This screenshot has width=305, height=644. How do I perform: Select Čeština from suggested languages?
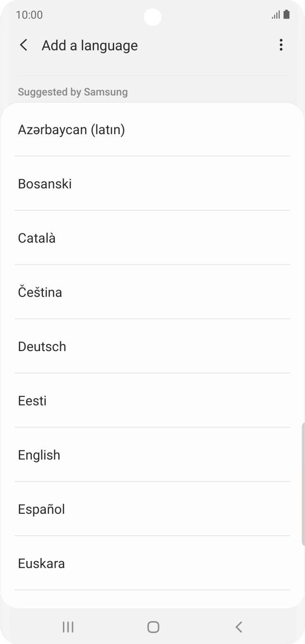pyautogui.click(x=40, y=292)
